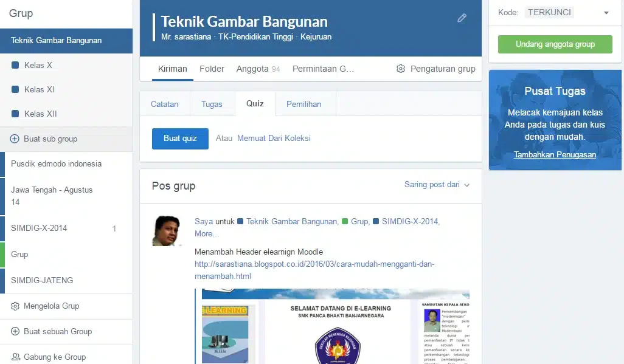This screenshot has height=364, width=624.
Task: Click the plus icon for Buat sub group
Action: pyautogui.click(x=15, y=139)
